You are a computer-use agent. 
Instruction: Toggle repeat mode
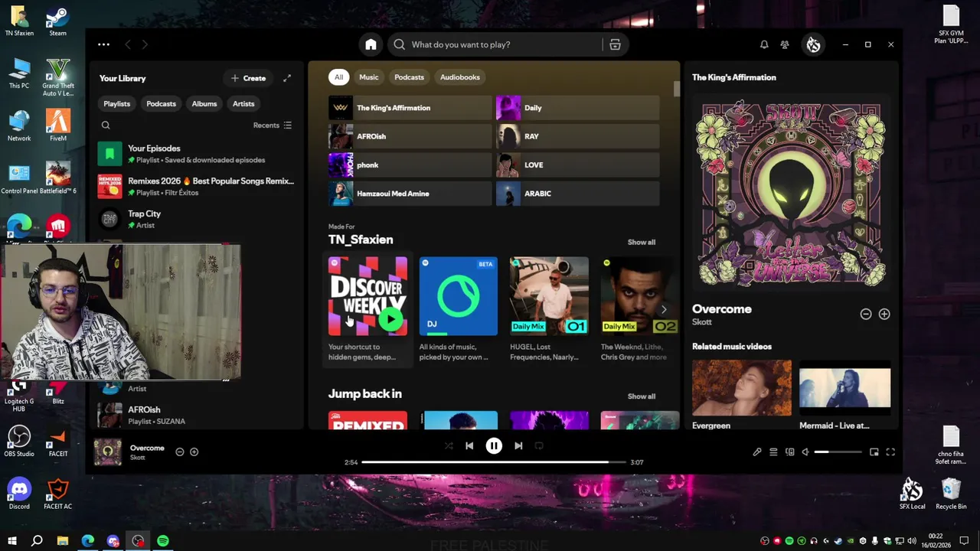(539, 445)
